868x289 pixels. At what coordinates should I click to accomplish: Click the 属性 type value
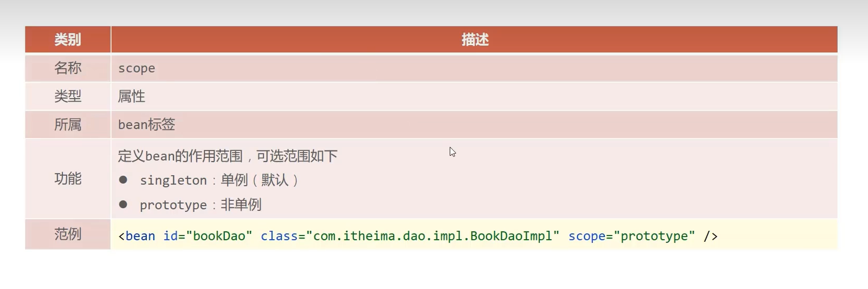coord(132,96)
